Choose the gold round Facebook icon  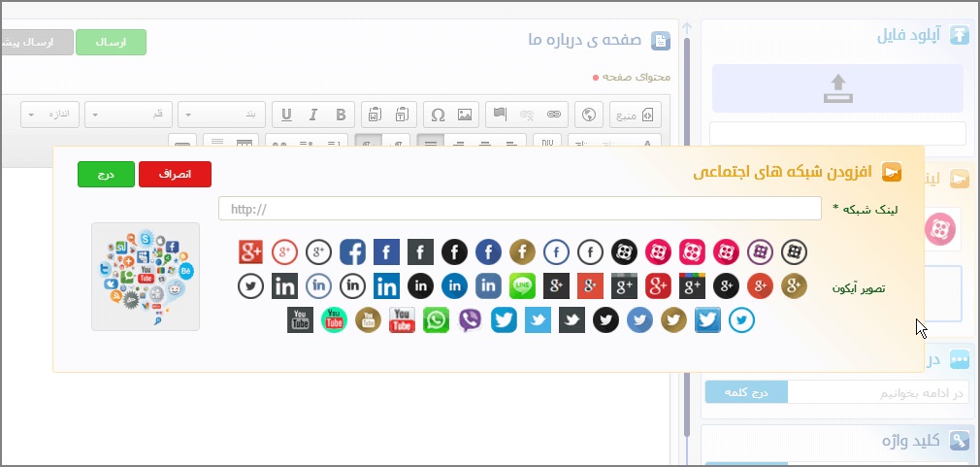tap(522, 252)
